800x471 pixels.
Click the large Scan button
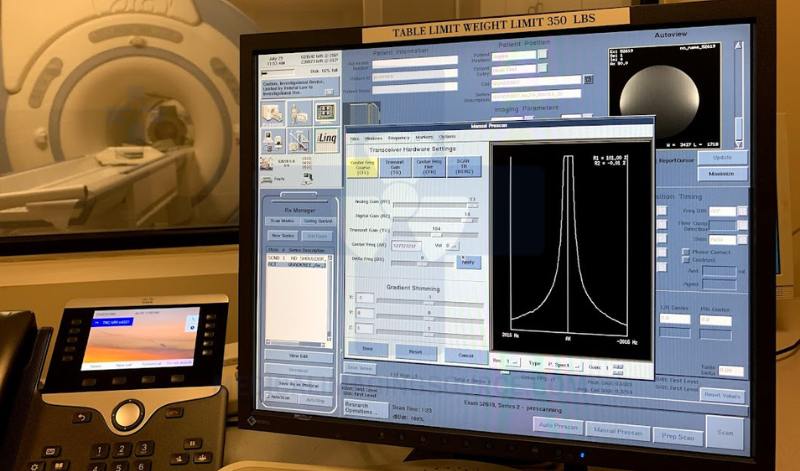(725, 433)
